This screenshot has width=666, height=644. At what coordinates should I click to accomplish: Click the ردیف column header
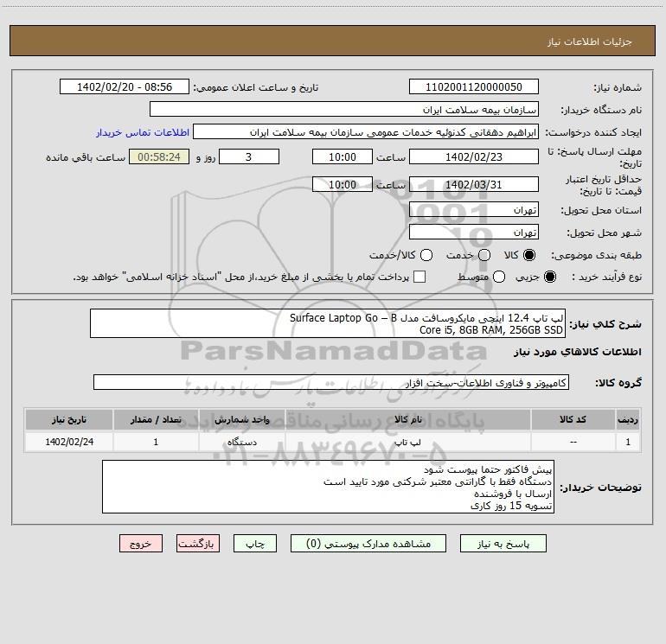coord(628,419)
